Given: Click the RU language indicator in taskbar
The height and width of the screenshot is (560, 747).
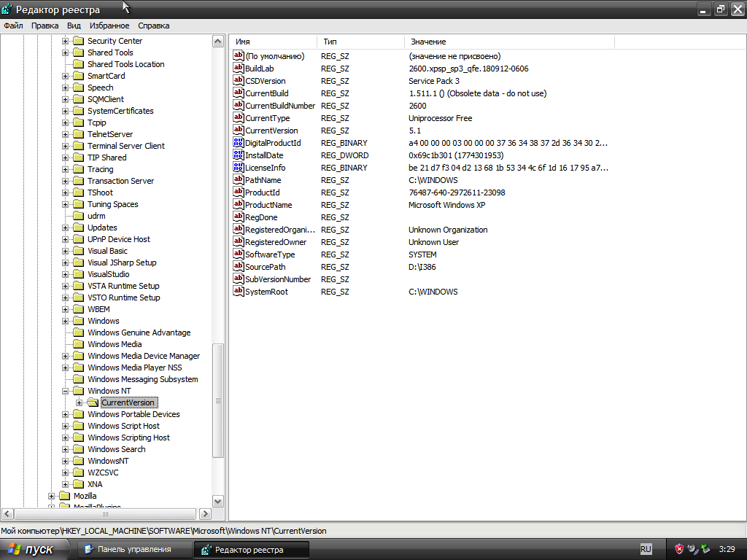Looking at the screenshot, I should coord(646,549).
